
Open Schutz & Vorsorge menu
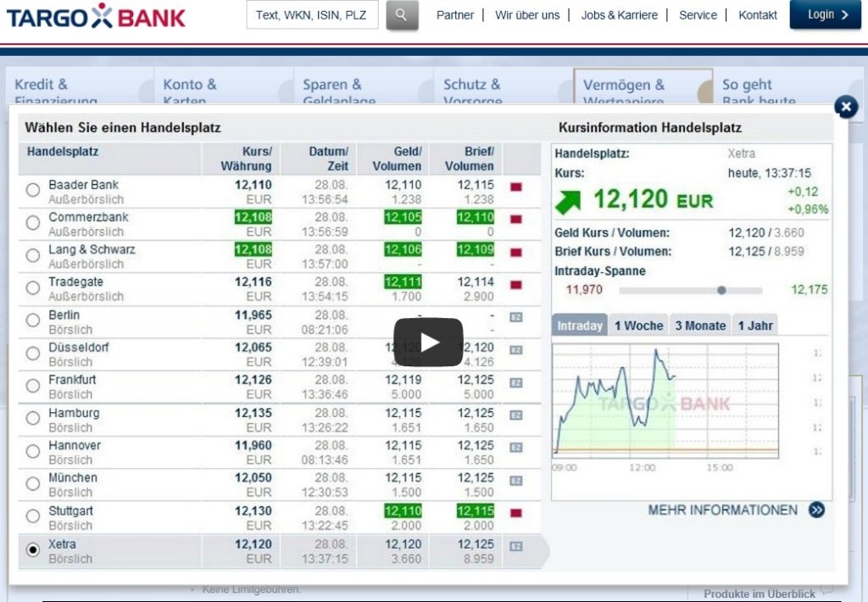504,87
